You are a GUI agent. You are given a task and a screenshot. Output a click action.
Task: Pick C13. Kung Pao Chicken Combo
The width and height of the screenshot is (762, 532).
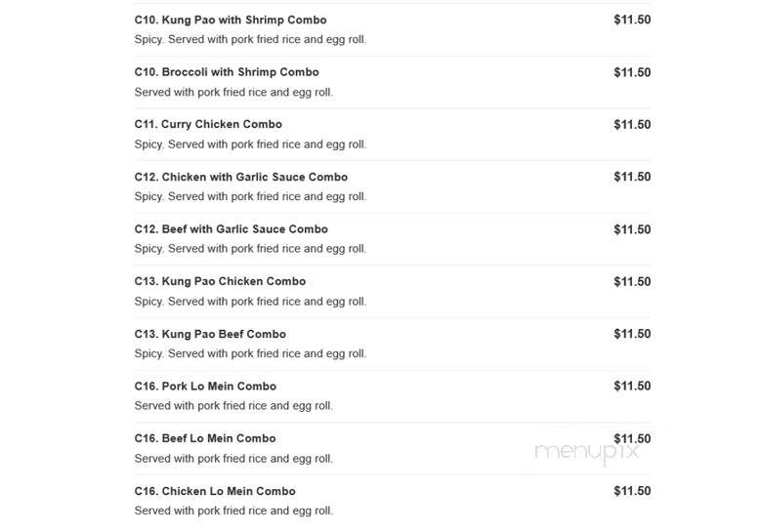220,281
